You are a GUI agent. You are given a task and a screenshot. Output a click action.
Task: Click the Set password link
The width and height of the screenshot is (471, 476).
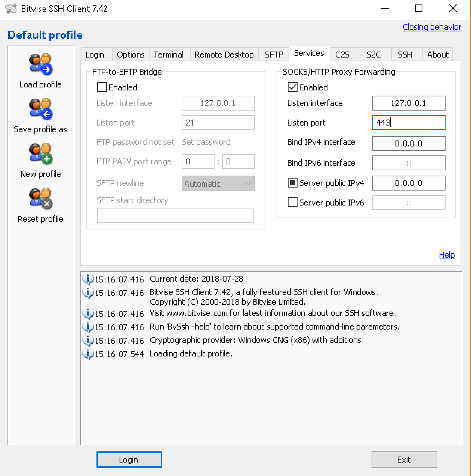point(206,142)
